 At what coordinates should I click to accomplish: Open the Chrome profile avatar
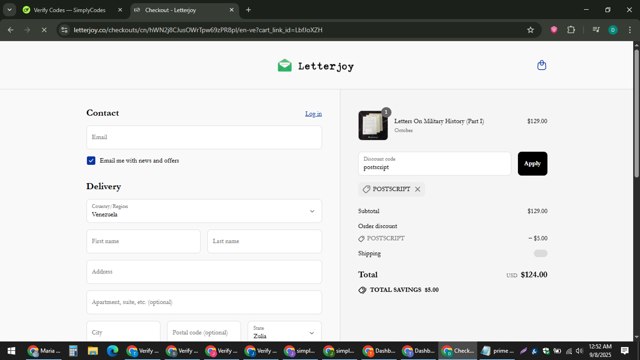point(613,30)
